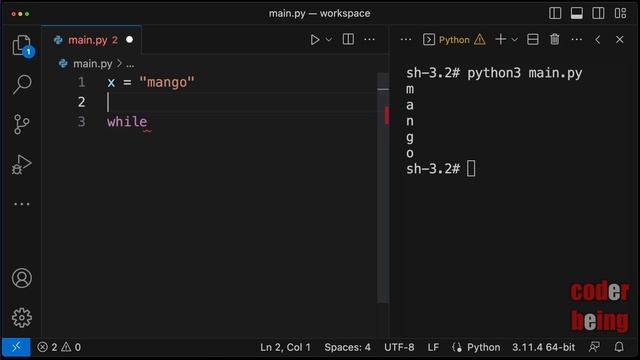
Task: Select language mode Python in status bar
Action: pos(483,347)
